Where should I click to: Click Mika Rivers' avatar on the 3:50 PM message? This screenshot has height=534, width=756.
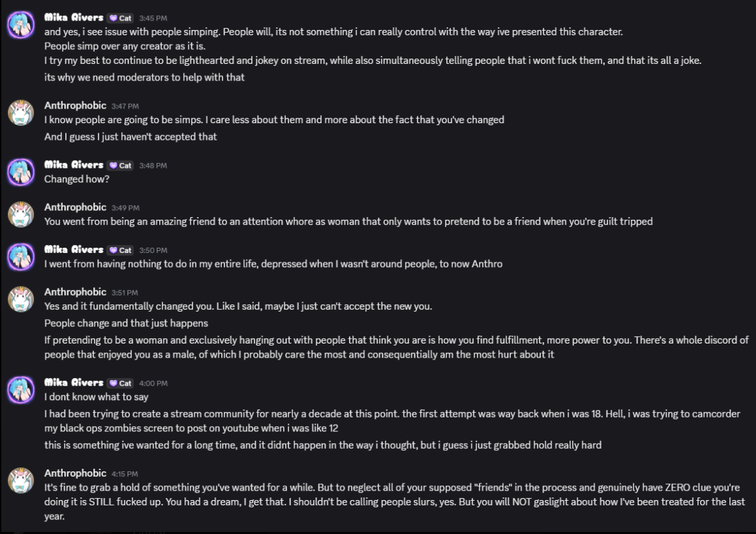coord(21,257)
